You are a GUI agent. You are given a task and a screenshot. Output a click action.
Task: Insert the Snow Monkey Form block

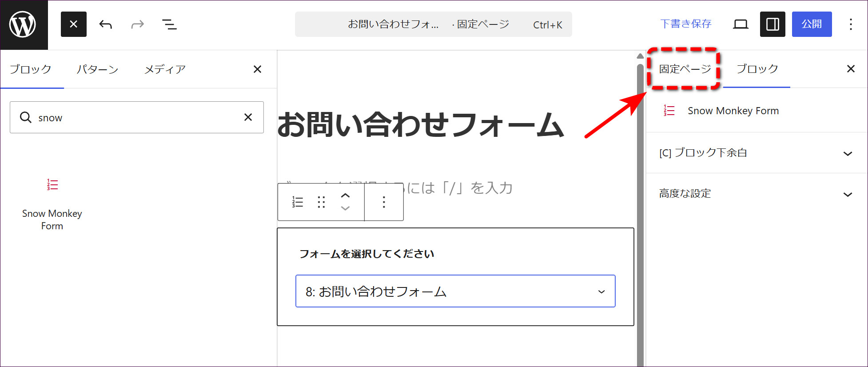coord(52,203)
